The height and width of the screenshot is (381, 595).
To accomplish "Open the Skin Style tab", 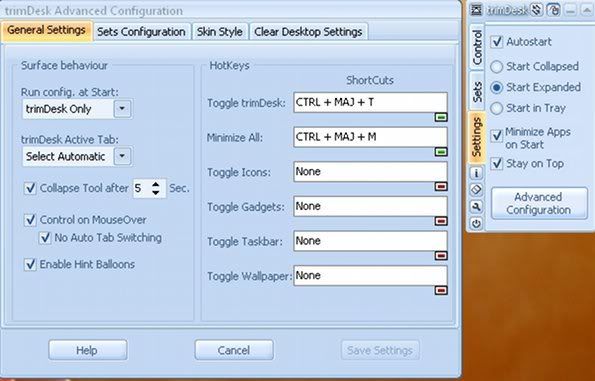I will coord(220,32).
